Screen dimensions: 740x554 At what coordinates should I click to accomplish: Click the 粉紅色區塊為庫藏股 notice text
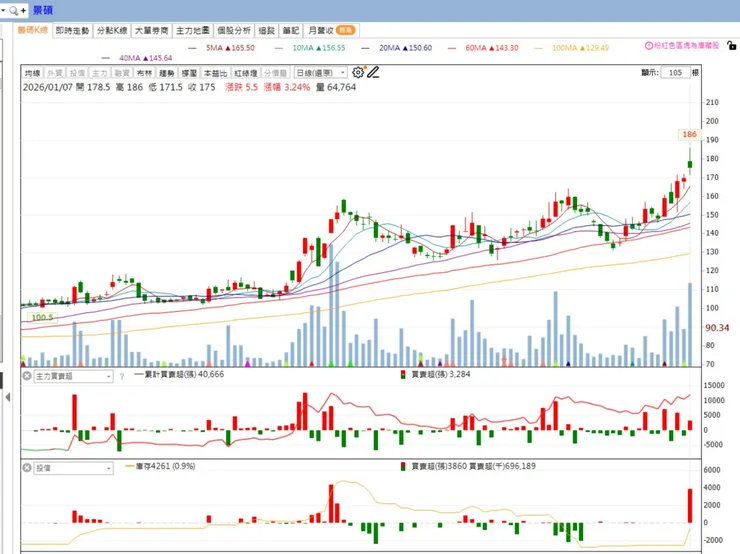coord(686,46)
